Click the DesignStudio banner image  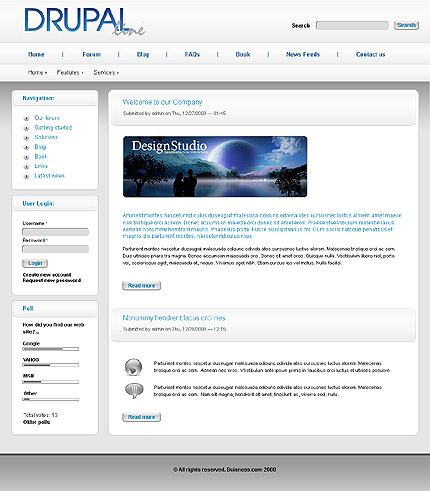(215, 167)
